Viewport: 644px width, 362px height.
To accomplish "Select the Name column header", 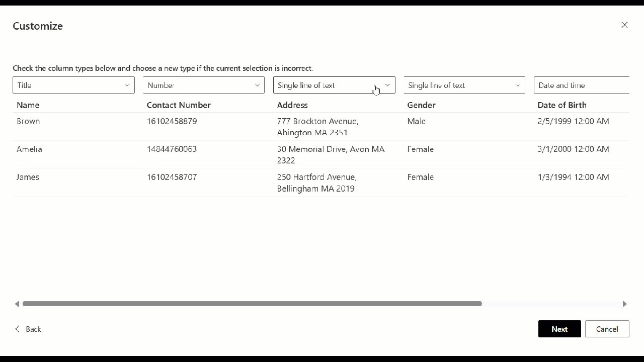I will click(x=28, y=105).
